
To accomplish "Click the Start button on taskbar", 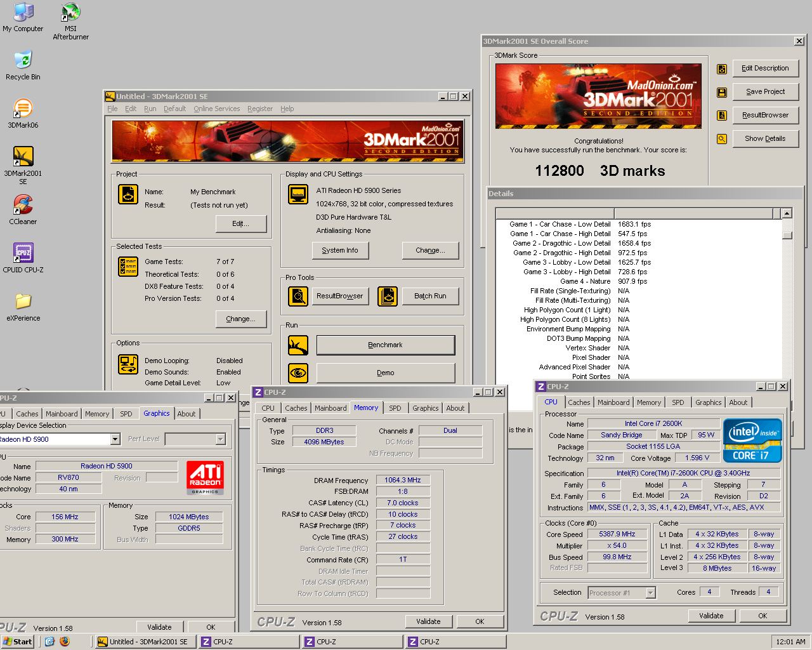I will (x=17, y=642).
